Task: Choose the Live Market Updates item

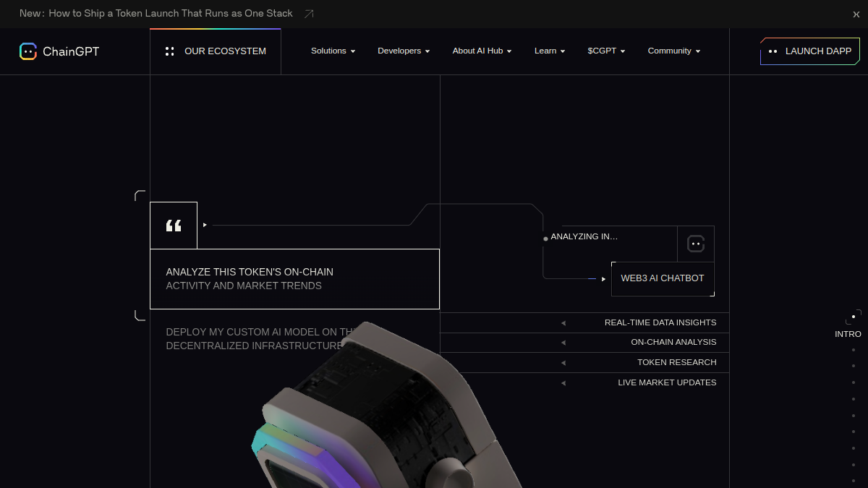Action: pyautogui.click(x=584, y=382)
